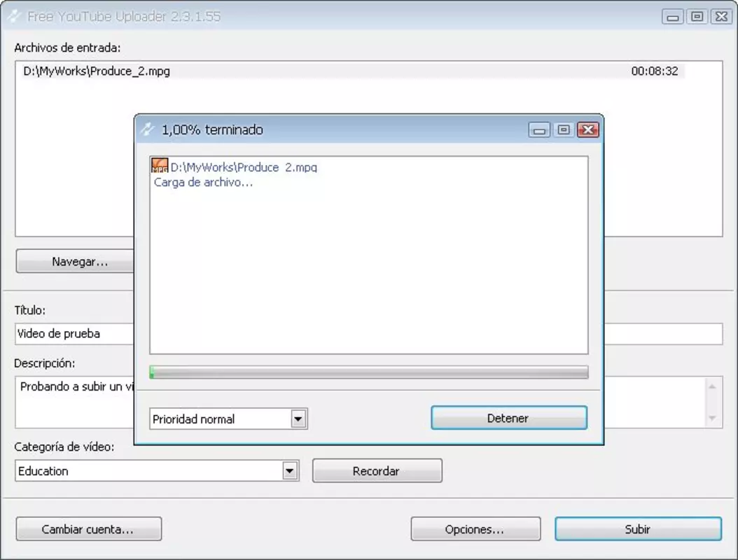Close the 1,00% terminado dialog
Image resolution: width=738 pixels, height=560 pixels.
pos(588,130)
